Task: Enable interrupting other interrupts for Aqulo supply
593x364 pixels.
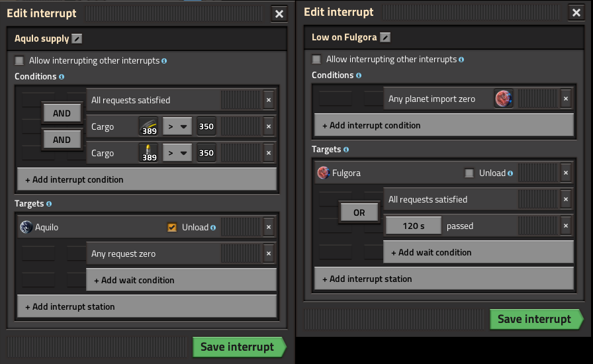Action: pyautogui.click(x=20, y=61)
